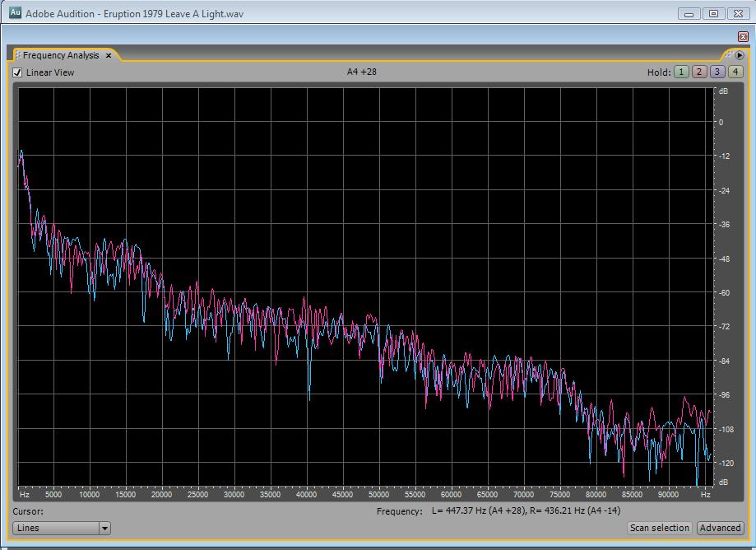Click the 0 dB scale label
This screenshot has height=550, width=756.
point(721,123)
